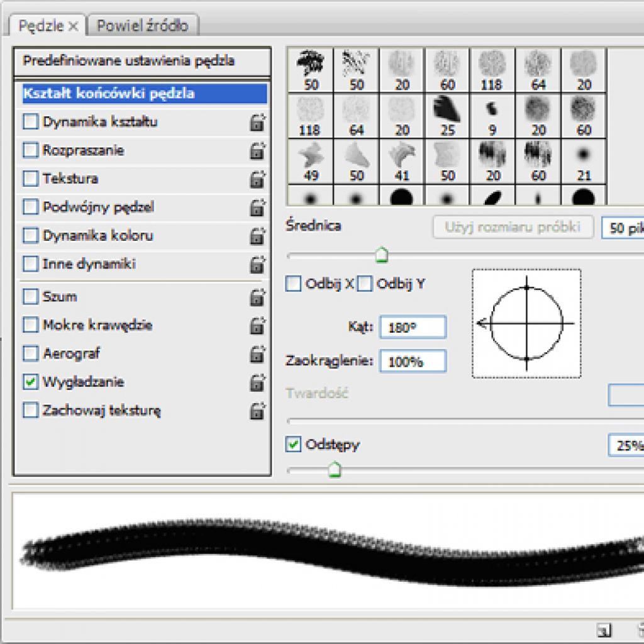Image resolution: width=644 pixels, height=644 pixels.
Task: Toggle lock icon for Podwójny pędzel
Action: point(257,207)
